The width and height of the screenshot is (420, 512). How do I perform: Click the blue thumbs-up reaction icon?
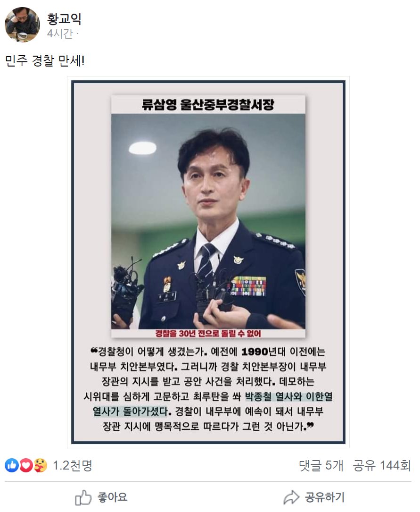12,465
